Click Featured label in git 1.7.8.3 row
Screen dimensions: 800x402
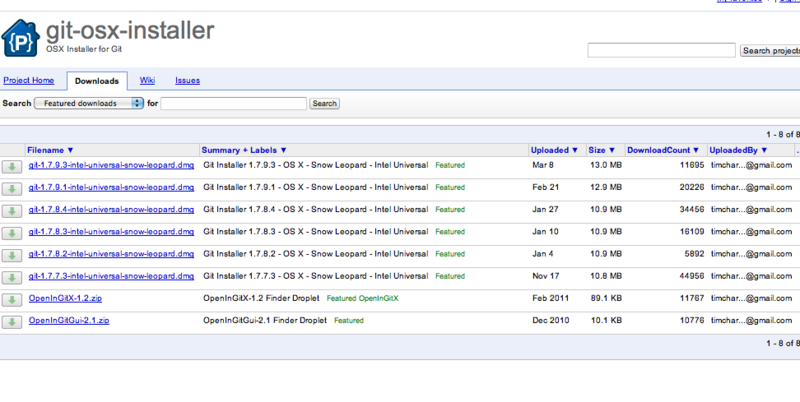tap(450, 232)
